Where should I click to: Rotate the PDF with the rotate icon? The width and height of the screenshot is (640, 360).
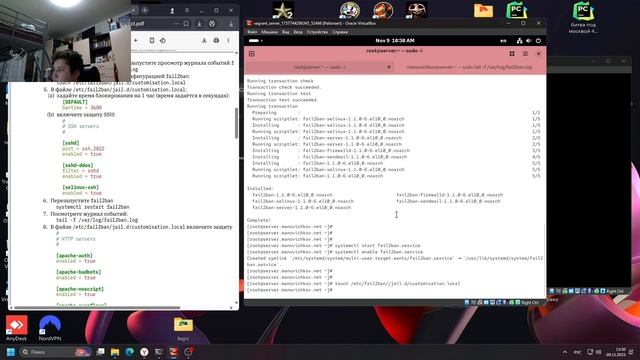[x=162, y=40]
